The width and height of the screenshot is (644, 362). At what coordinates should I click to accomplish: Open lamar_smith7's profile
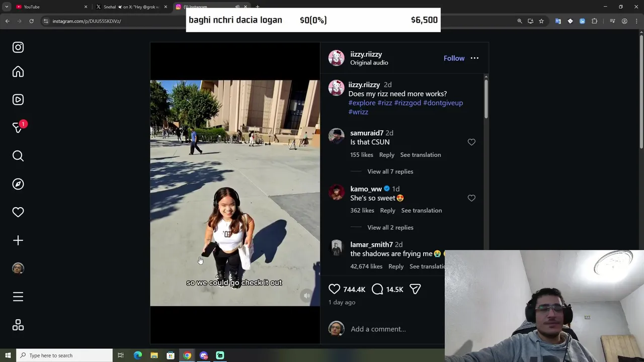[371, 245]
